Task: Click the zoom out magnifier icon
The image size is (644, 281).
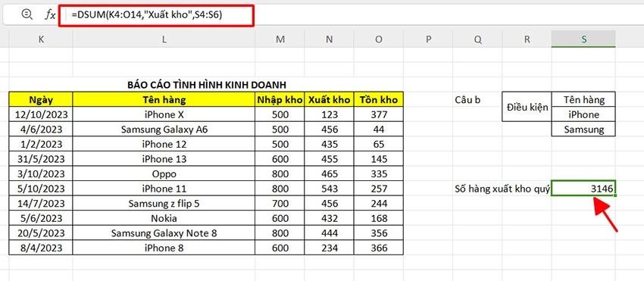Action: coord(27,15)
